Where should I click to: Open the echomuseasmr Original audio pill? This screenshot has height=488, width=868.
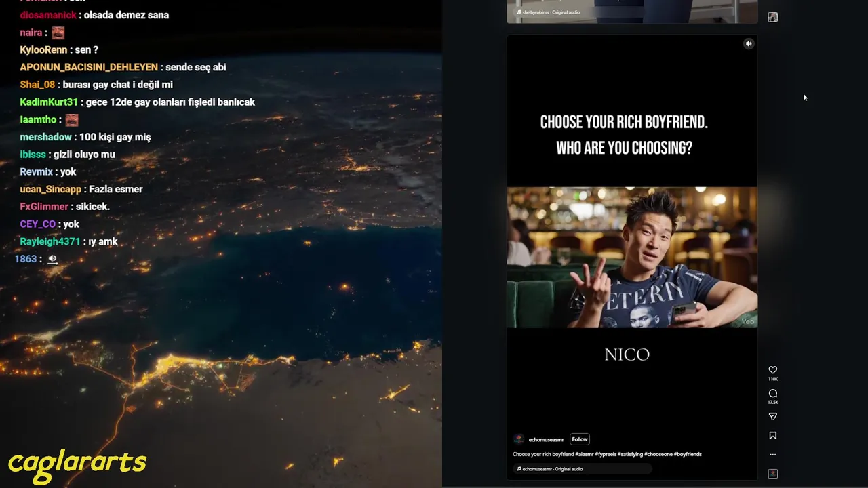tap(582, 469)
